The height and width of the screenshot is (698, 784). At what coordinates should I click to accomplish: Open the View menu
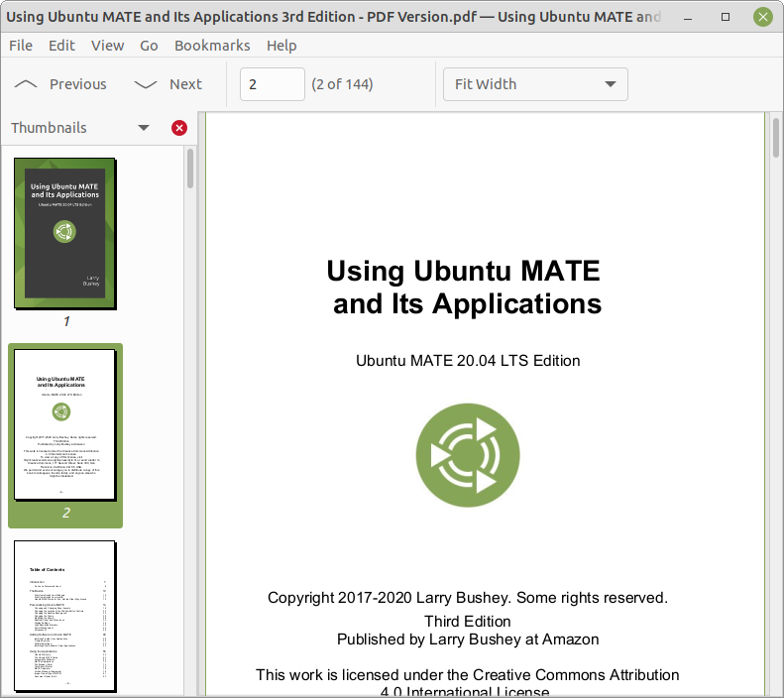coord(107,46)
